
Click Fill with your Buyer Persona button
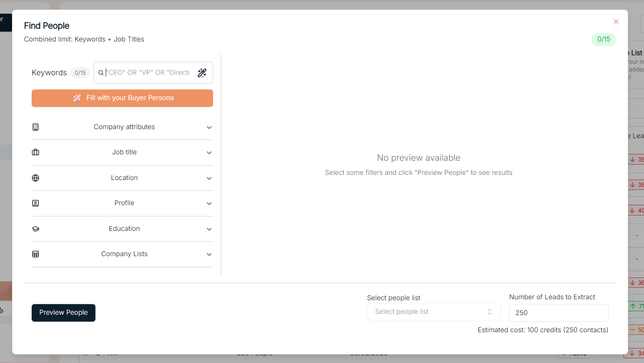122,98
